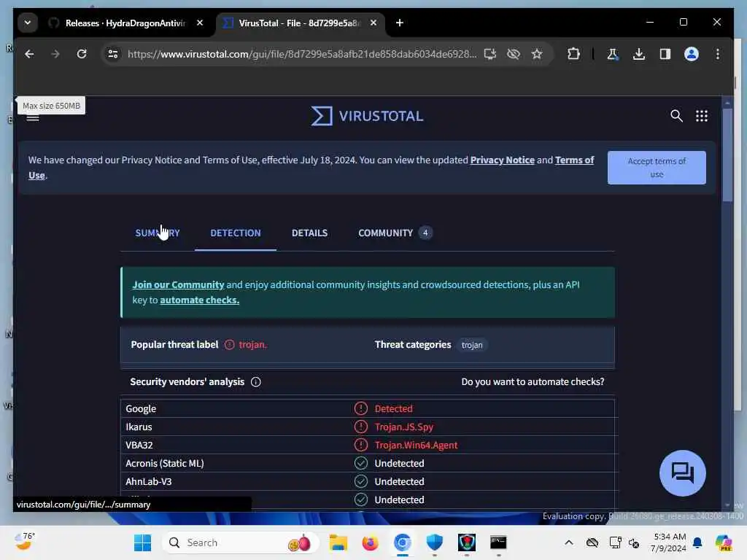The width and height of the screenshot is (747, 560).
Task: Click Undetected result for AhnLab-V3
Action: pyautogui.click(x=399, y=481)
